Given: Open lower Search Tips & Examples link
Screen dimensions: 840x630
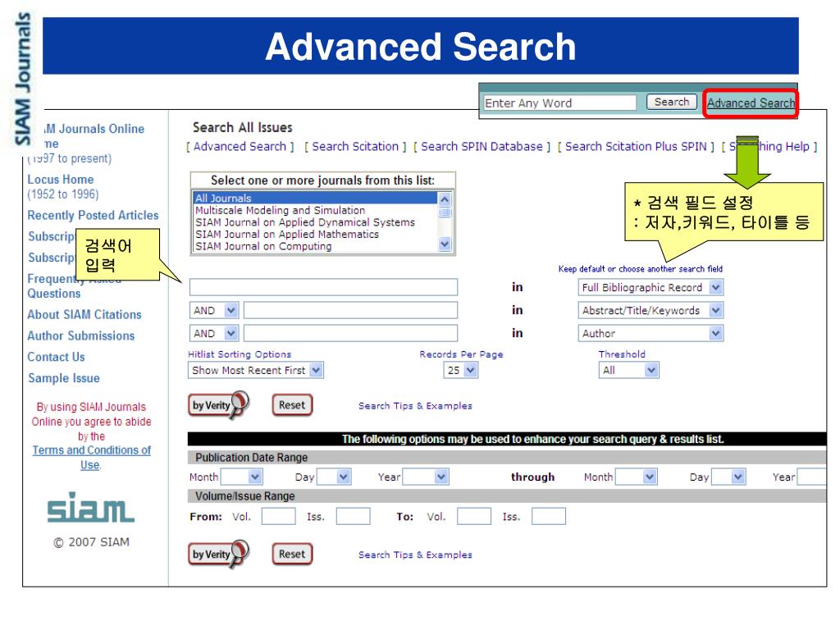Looking at the screenshot, I should pyautogui.click(x=415, y=555).
